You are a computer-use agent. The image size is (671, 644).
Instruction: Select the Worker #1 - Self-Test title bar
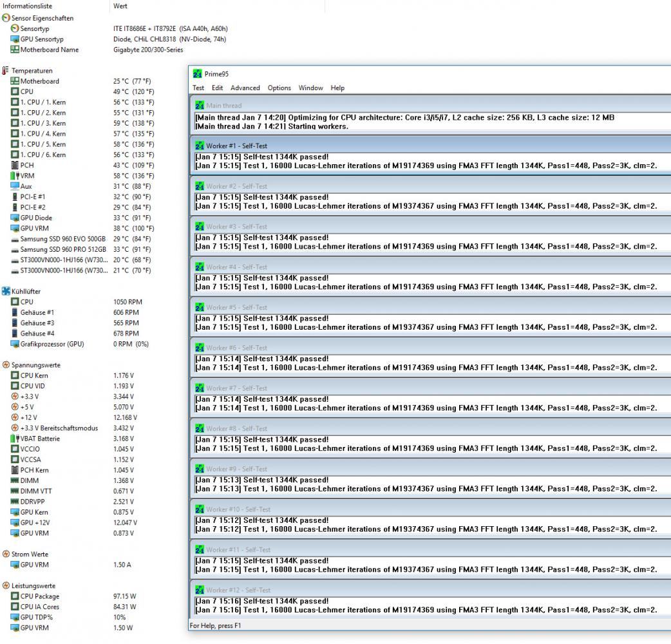coord(431,146)
